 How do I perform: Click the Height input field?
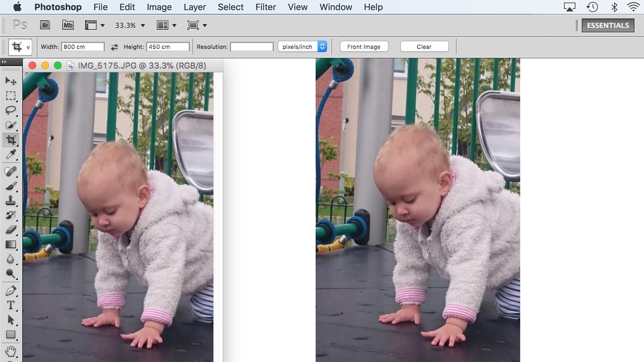click(168, 47)
